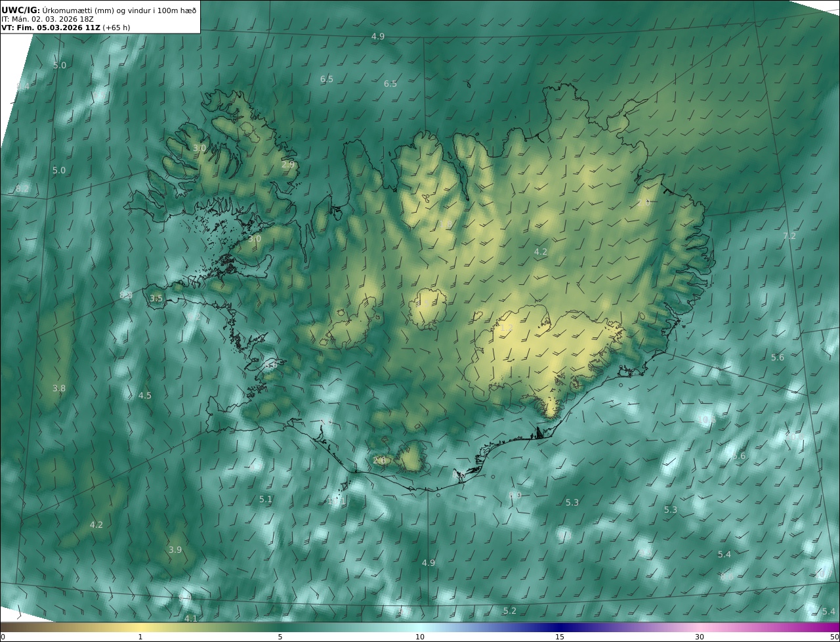Select the colorbar tick label '50'

point(834,637)
